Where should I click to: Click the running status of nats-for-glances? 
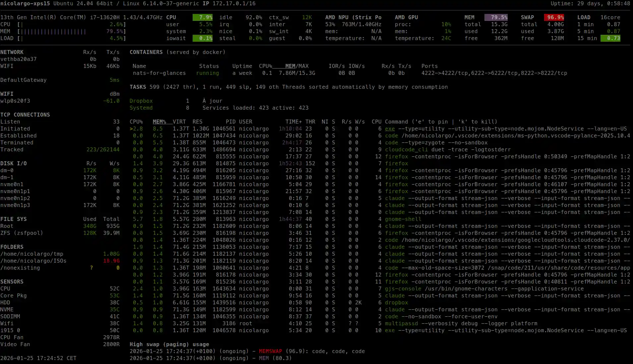pos(207,73)
